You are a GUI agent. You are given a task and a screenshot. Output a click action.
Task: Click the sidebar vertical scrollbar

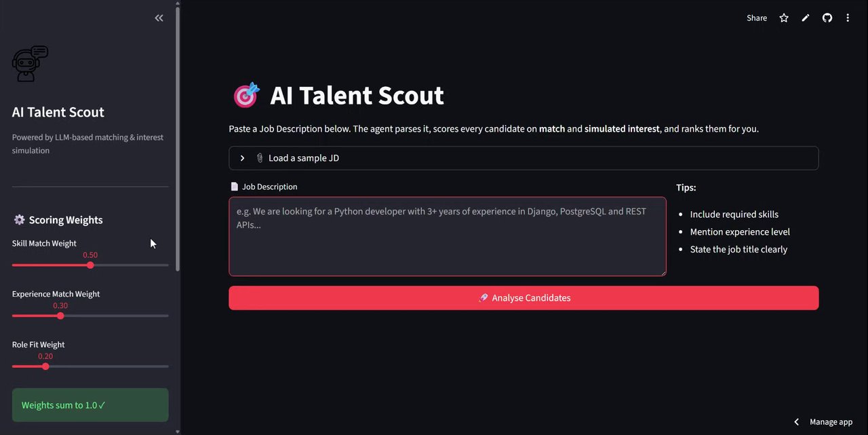click(x=178, y=136)
